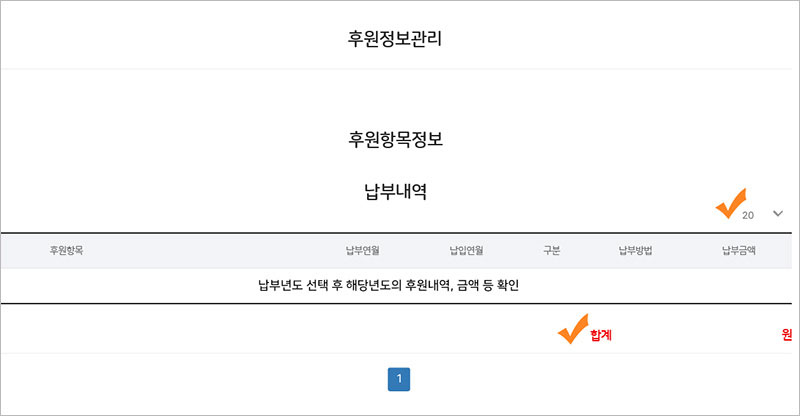Click the 후원정보관리 page title
This screenshot has width=800, height=416.
point(395,39)
